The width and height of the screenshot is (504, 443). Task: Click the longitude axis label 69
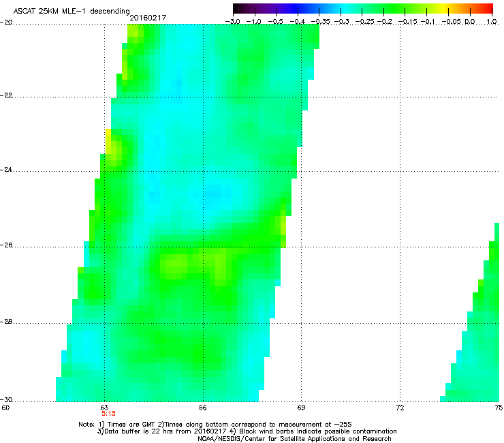coord(301,408)
